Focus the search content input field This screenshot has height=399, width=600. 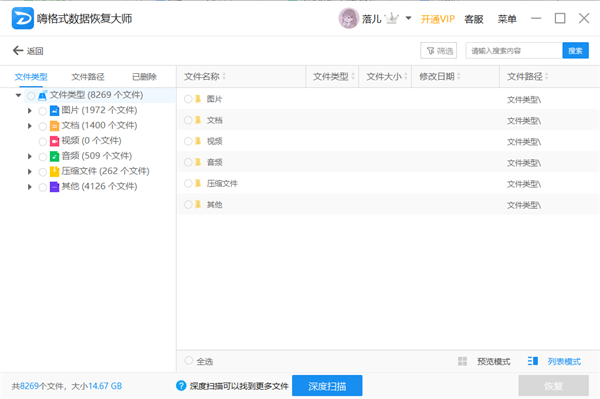pyautogui.click(x=514, y=50)
